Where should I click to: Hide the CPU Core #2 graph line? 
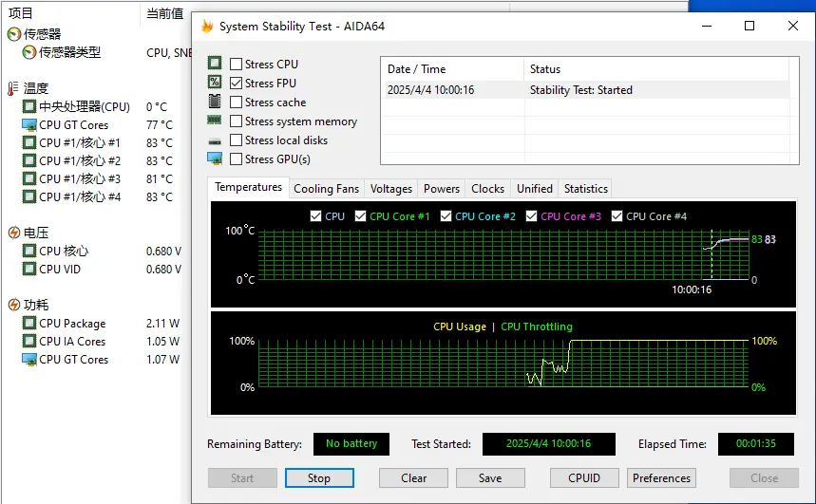(446, 215)
